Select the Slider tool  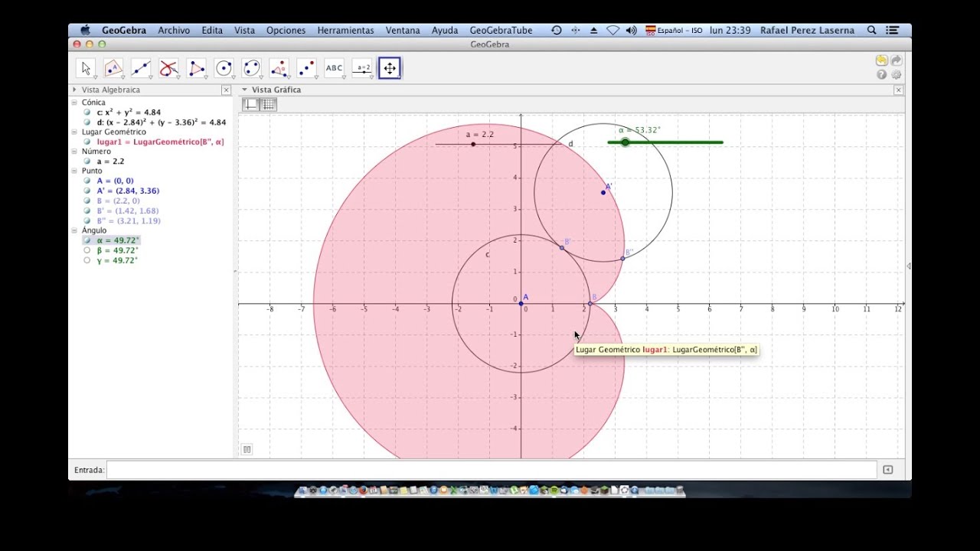pos(361,68)
